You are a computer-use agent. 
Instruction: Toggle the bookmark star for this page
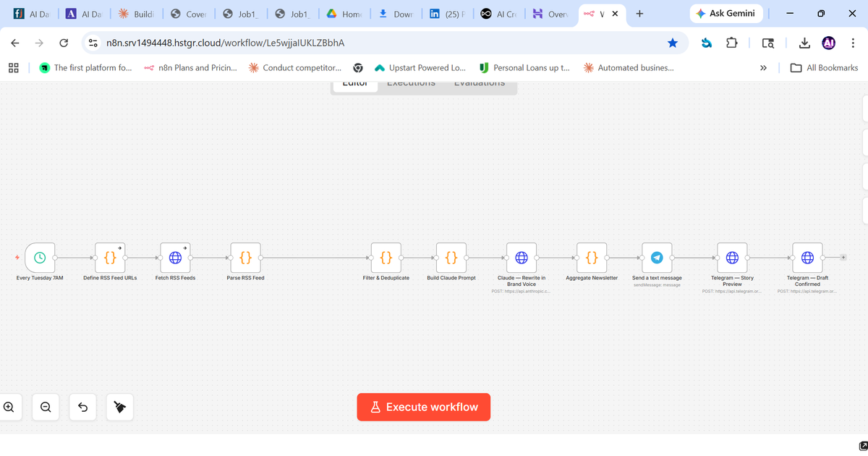click(673, 43)
